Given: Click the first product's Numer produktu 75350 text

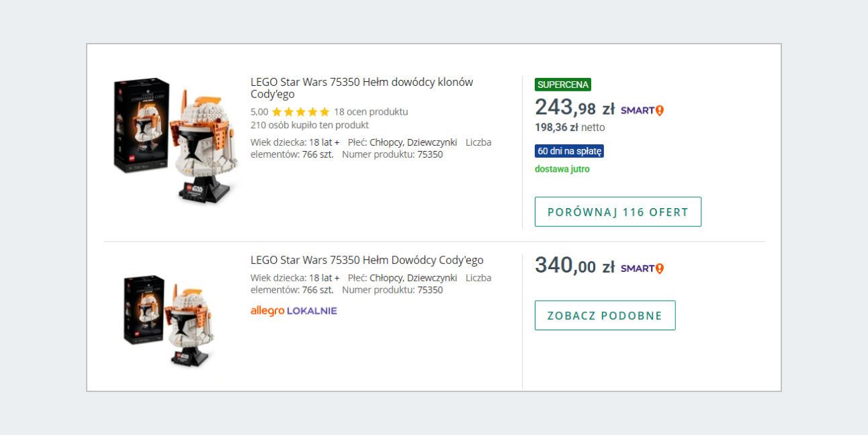Looking at the screenshot, I should click(392, 154).
